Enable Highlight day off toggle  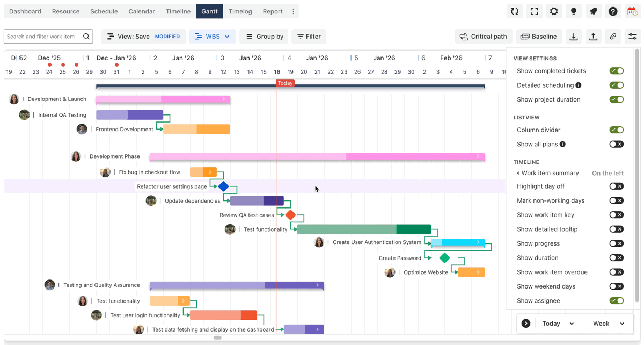pyautogui.click(x=616, y=186)
